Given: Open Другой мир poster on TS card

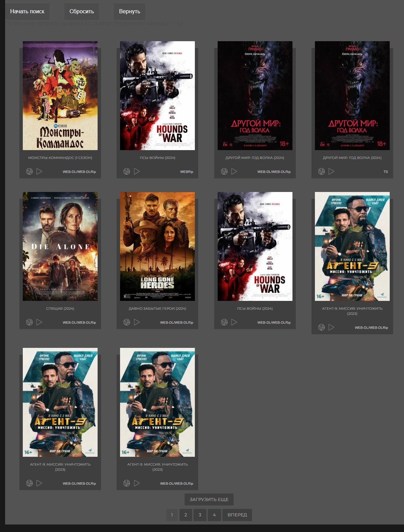Looking at the screenshot, I should (x=352, y=96).
